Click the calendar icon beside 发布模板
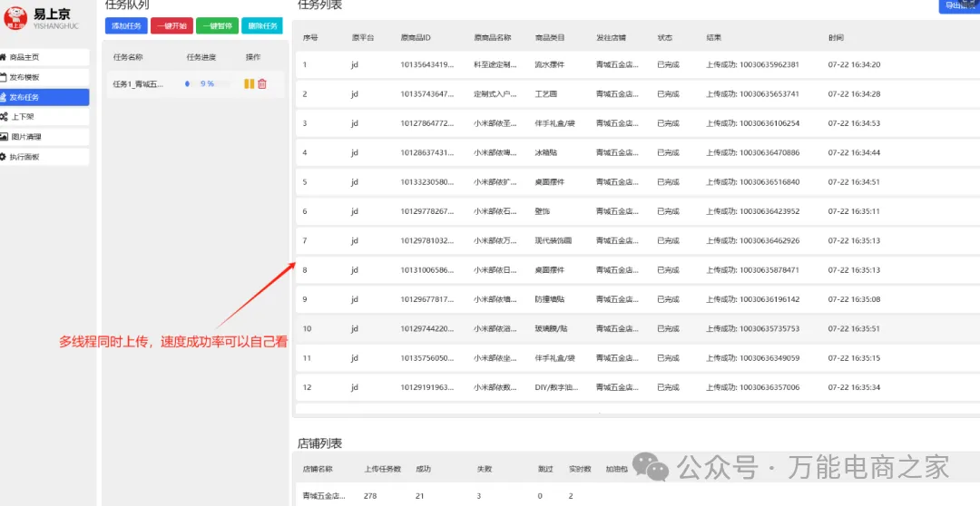 pos(5,77)
